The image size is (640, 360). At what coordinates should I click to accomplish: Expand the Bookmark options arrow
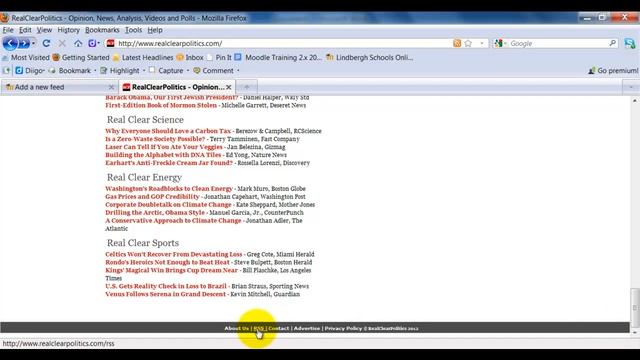point(95,71)
